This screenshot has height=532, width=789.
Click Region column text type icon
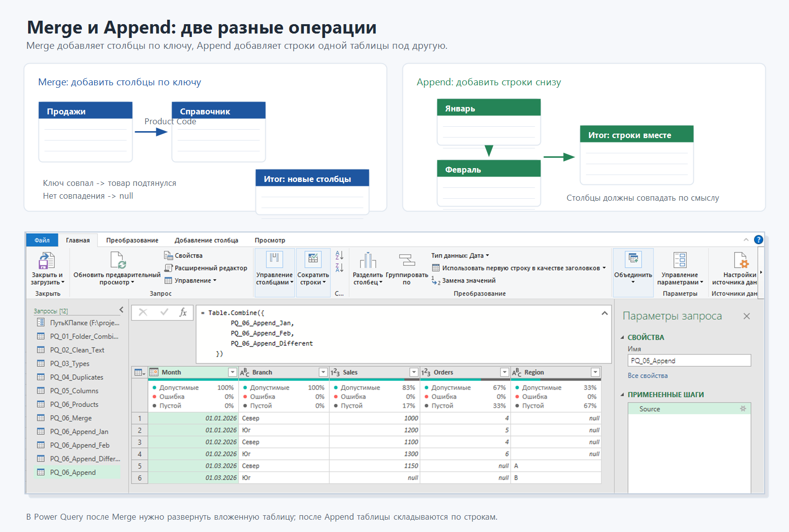coord(517,372)
